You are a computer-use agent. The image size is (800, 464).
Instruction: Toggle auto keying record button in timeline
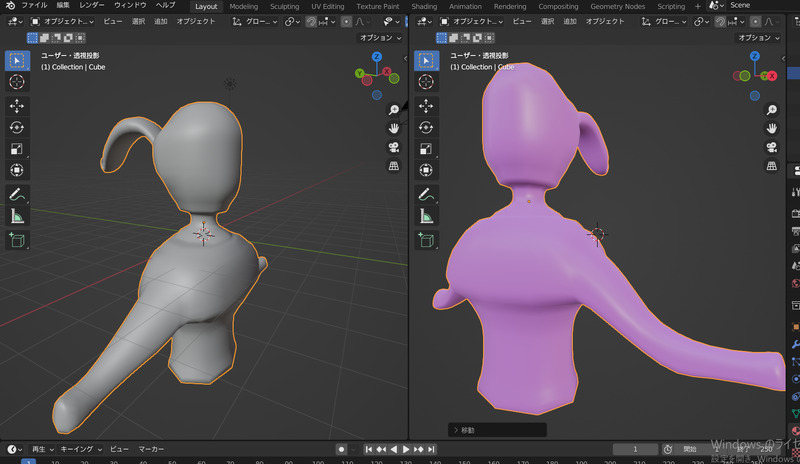coord(341,450)
